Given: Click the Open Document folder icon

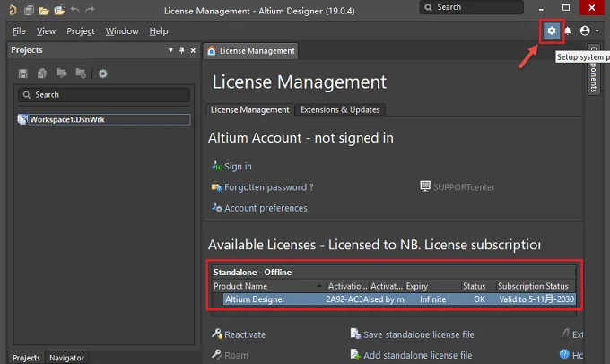Looking at the screenshot, I should coord(44,11).
